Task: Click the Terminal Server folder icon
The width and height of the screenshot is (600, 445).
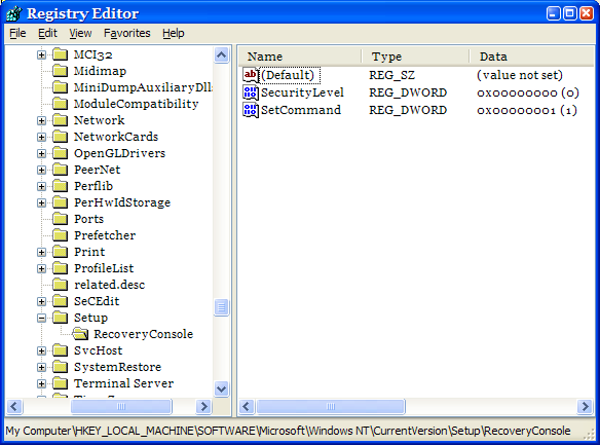Action: coord(60,383)
